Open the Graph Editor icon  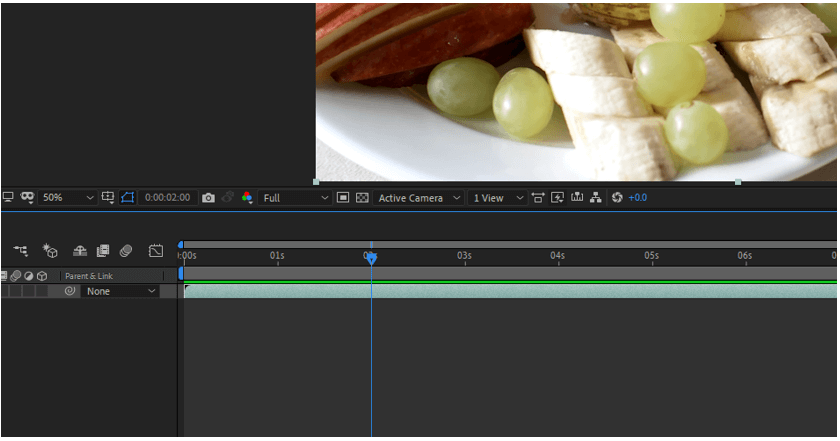point(156,250)
